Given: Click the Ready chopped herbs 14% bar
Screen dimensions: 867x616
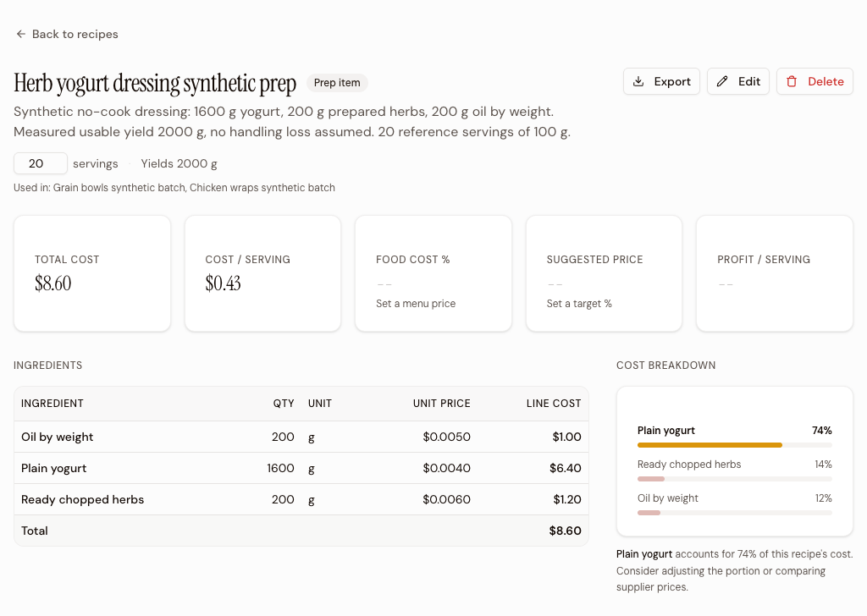Looking at the screenshot, I should [x=735, y=479].
